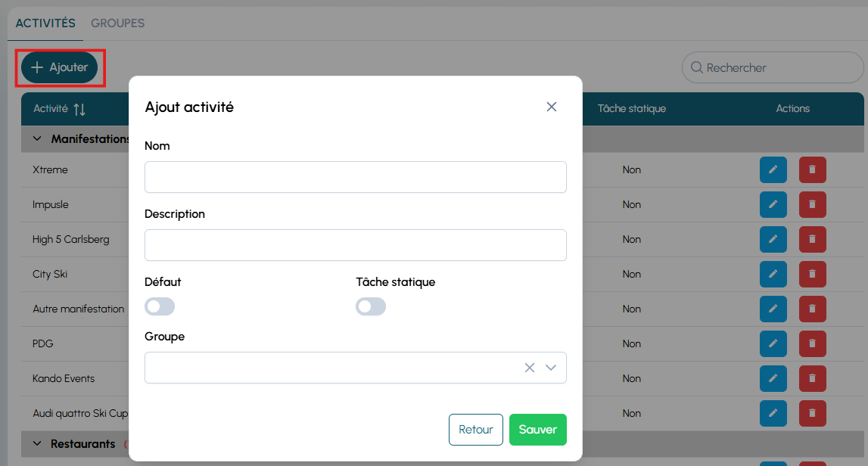
Task: Enable the Défaut toggle switch
Action: click(160, 306)
